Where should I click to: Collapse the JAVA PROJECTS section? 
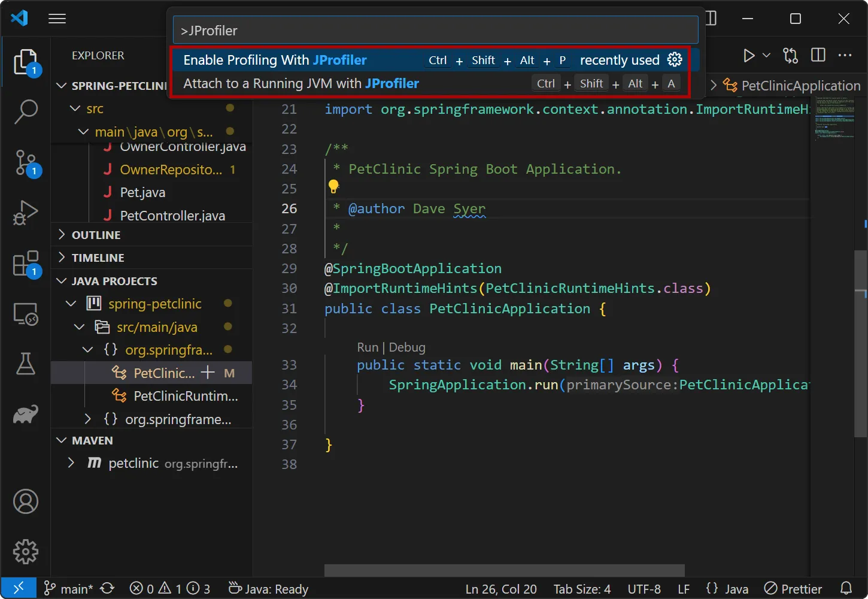click(151, 281)
